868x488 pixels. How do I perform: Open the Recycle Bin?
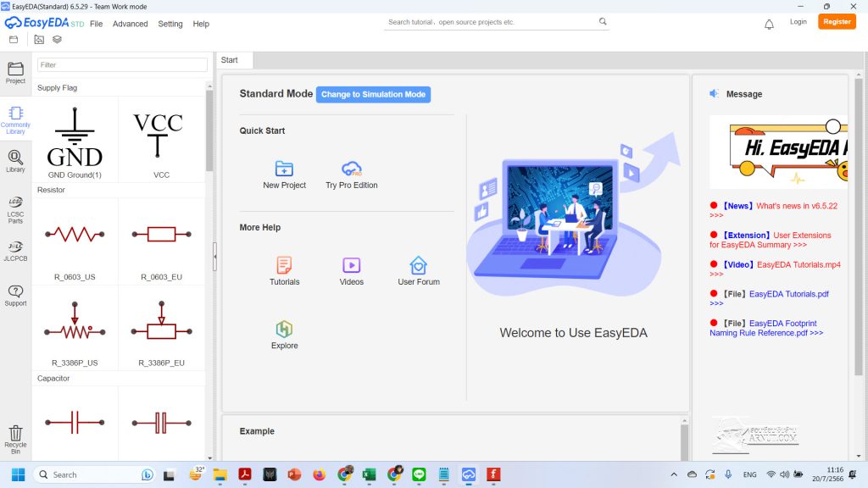coord(15,439)
